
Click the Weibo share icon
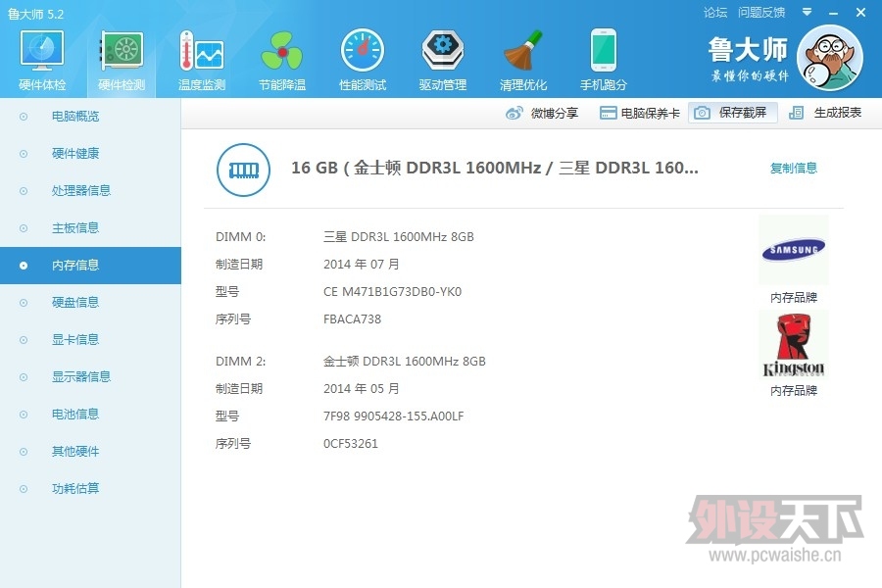point(514,113)
